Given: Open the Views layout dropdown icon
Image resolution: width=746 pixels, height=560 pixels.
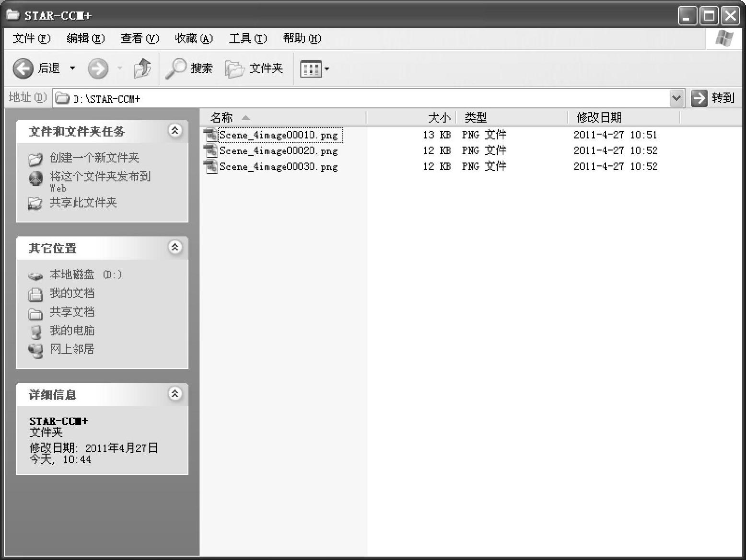Looking at the screenshot, I should [315, 69].
